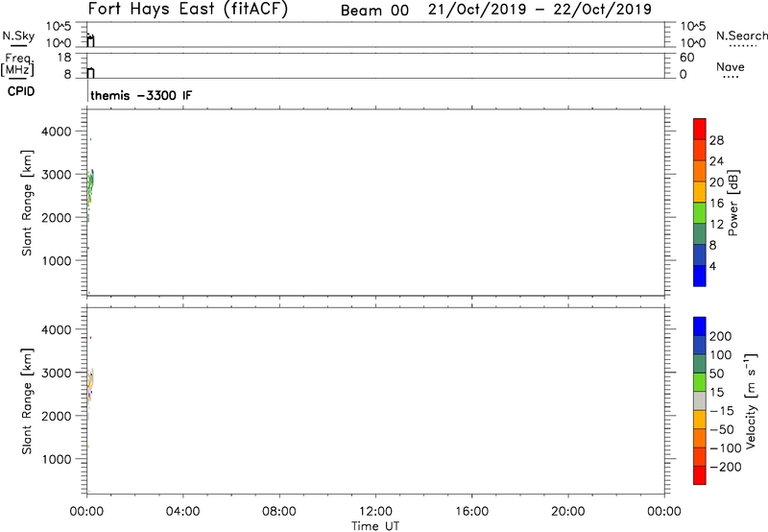Image resolution: width=768 pixels, height=532 pixels.
Task: Click the Slant Range axis title of the velocity panel
Action: (x=27, y=401)
